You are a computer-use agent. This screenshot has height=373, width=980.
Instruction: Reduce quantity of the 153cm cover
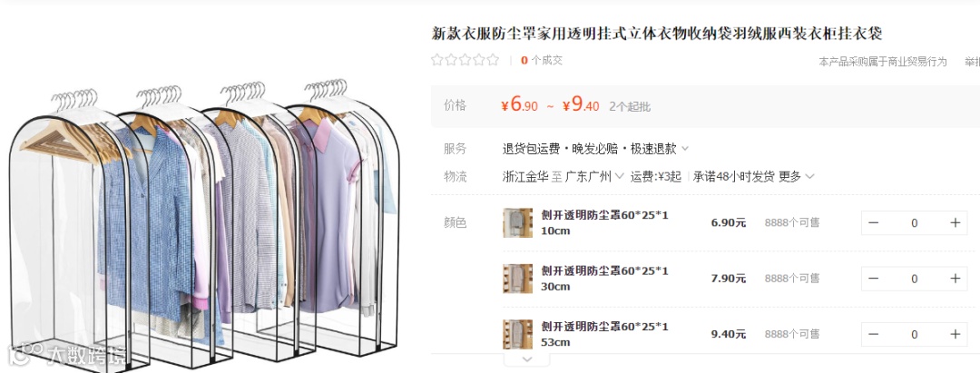(874, 334)
